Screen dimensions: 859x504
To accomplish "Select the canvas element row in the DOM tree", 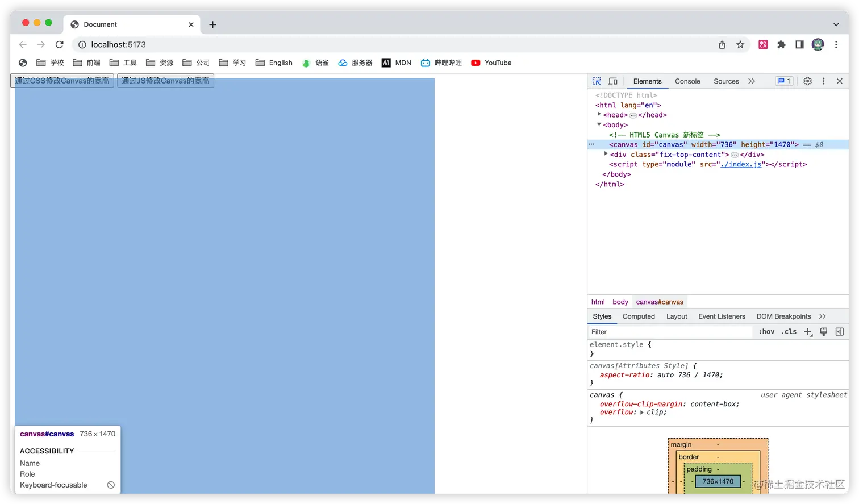I will tap(718, 145).
